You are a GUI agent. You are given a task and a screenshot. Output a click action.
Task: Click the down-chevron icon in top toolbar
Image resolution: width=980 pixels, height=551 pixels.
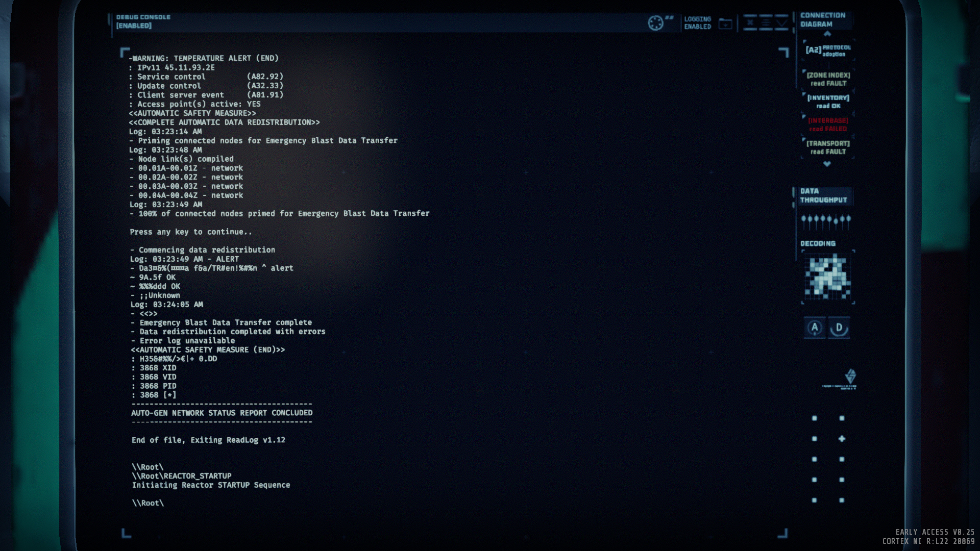[x=781, y=23]
